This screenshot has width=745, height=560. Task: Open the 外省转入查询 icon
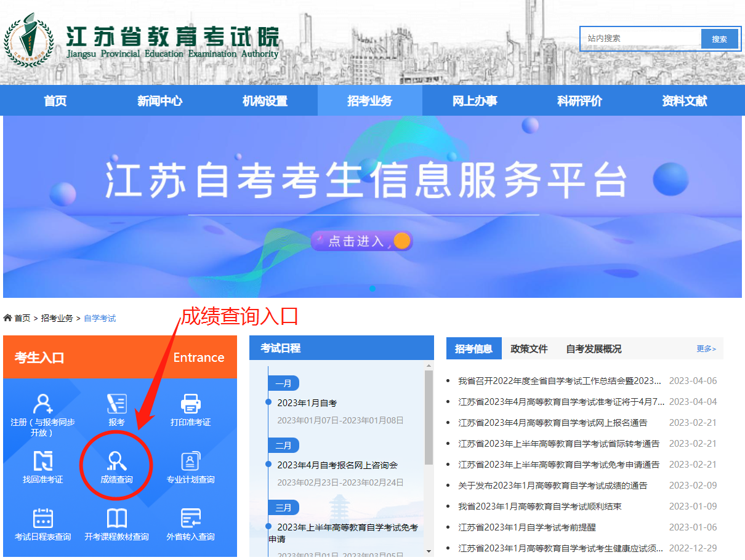coord(190,519)
